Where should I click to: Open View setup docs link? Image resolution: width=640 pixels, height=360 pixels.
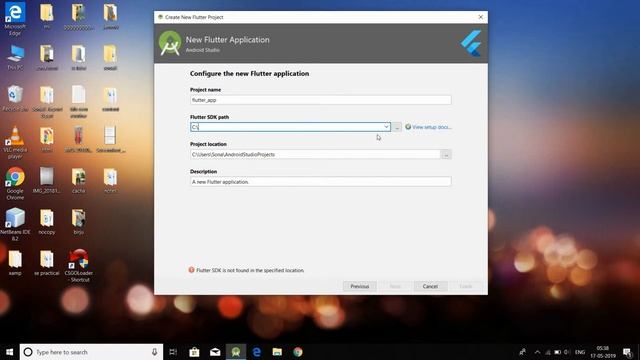pyautogui.click(x=431, y=127)
